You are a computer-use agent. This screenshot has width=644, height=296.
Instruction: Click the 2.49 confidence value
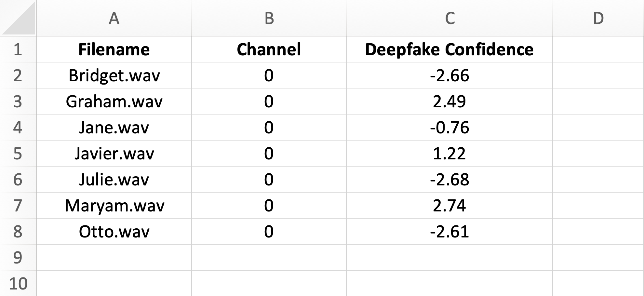click(x=449, y=101)
